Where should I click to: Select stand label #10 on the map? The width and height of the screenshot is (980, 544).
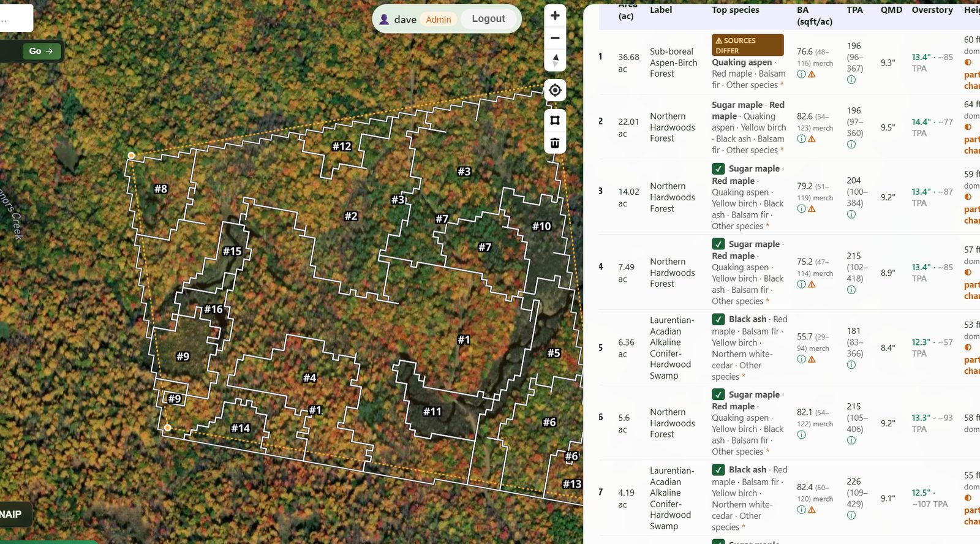click(x=541, y=226)
